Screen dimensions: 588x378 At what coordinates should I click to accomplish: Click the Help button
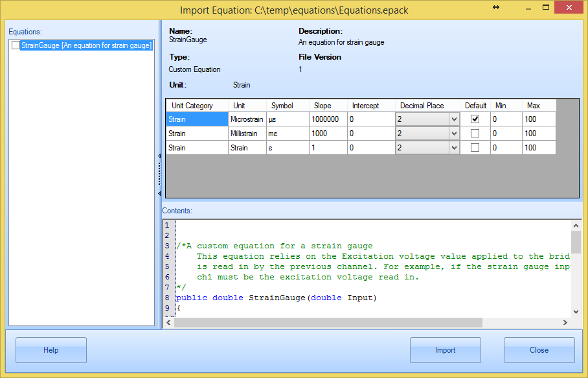[x=51, y=350]
